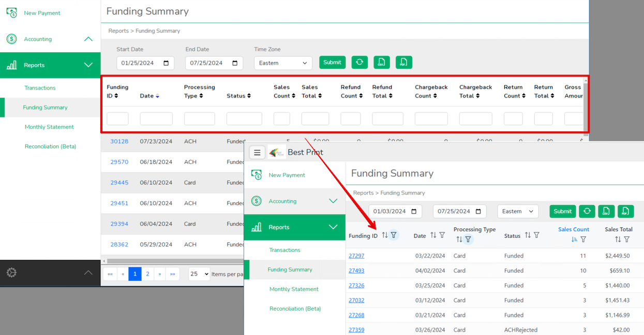Sort by Date in the Best Print table
The height and width of the screenshot is (335, 644).
pyautogui.click(x=433, y=235)
